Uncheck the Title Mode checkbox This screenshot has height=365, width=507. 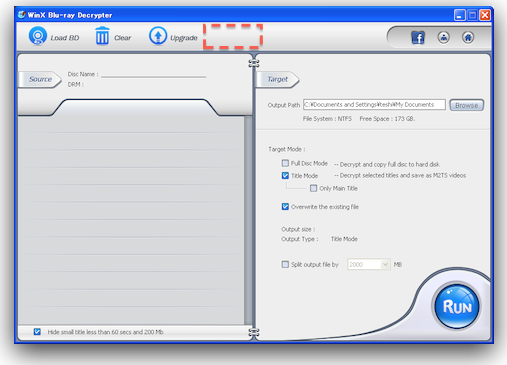[x=285, y=175]
